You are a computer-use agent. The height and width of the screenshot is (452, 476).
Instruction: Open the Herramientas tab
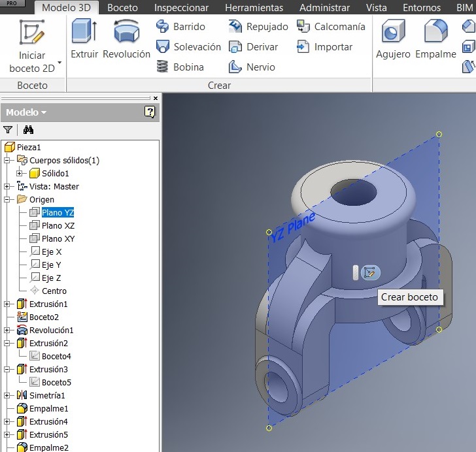pyautogui.click(x=254, y=8)
